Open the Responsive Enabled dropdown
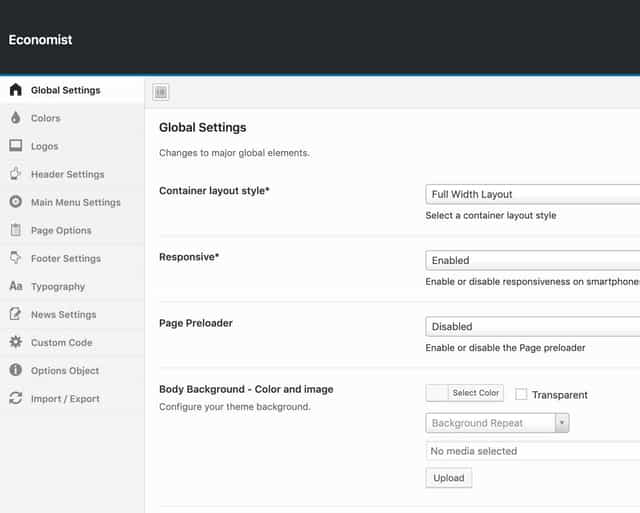This screenshot has width=640, height=513. (533, 260)
